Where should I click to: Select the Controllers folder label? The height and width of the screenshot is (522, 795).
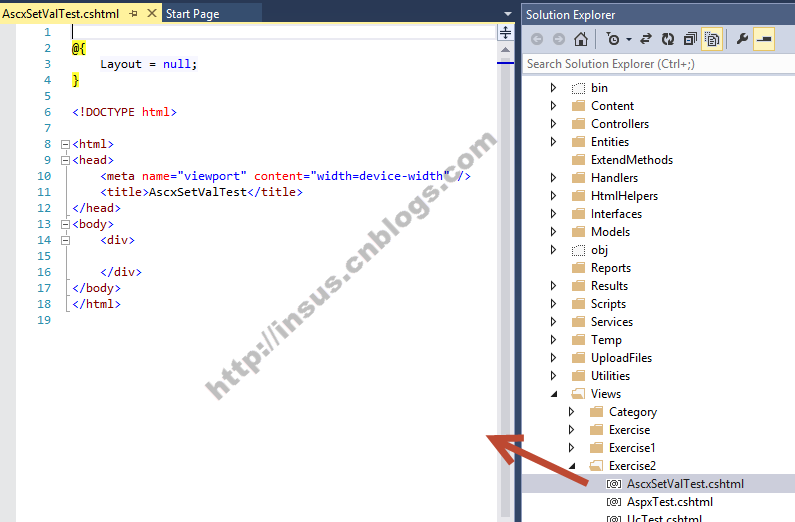[x=620, y=124]
